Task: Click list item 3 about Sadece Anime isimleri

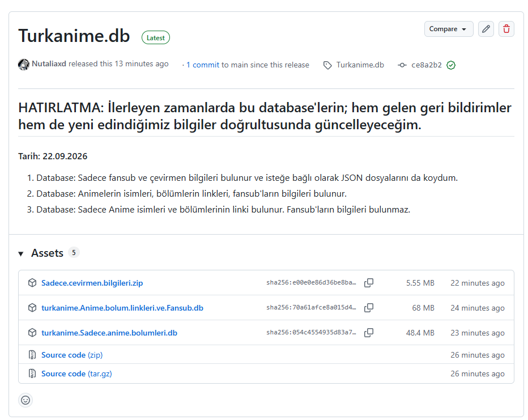Action: (223, 210)
